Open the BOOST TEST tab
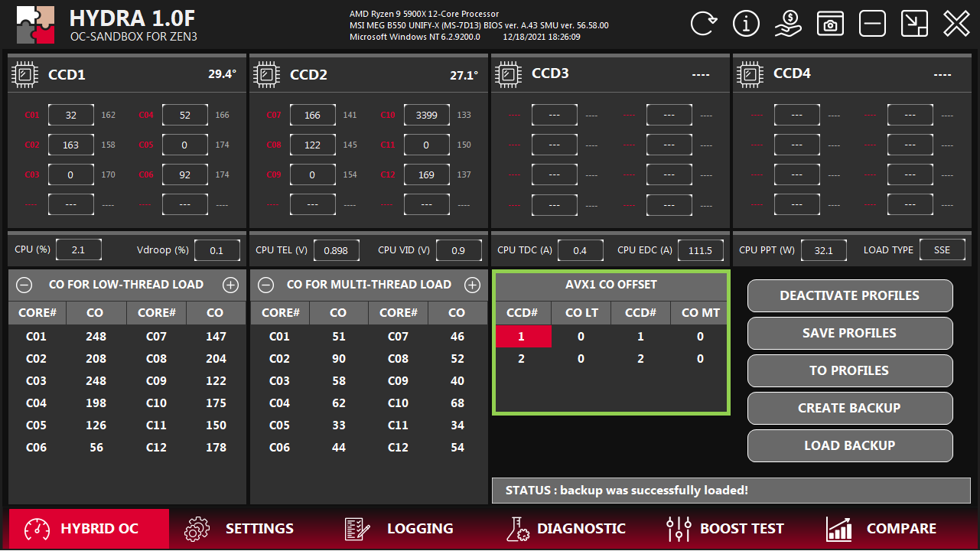980x551 pixels. click(x=724, y=529)
